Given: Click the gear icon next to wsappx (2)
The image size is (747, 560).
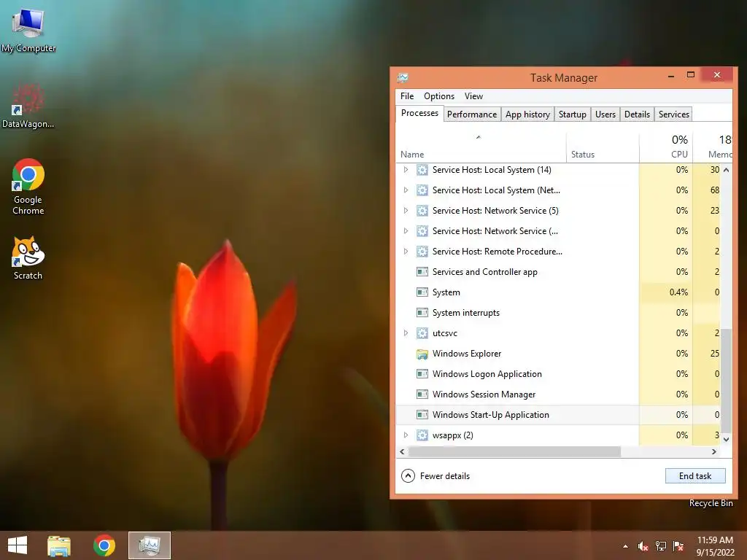Looking at the screenshot, I should click(422, 435).
